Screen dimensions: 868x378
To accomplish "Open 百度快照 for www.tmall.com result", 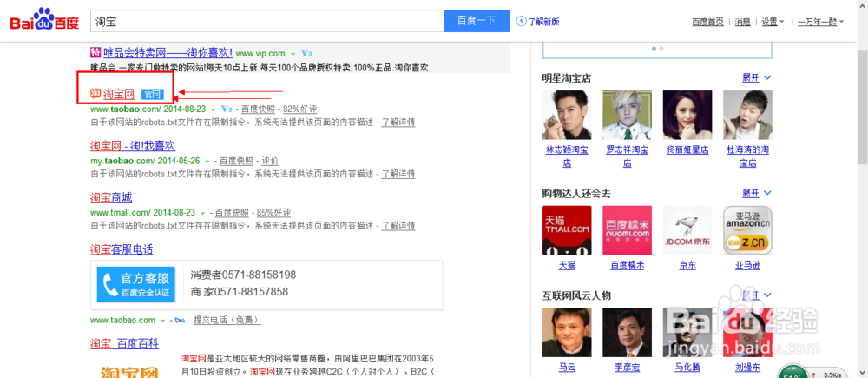I will tap(232, 213).
